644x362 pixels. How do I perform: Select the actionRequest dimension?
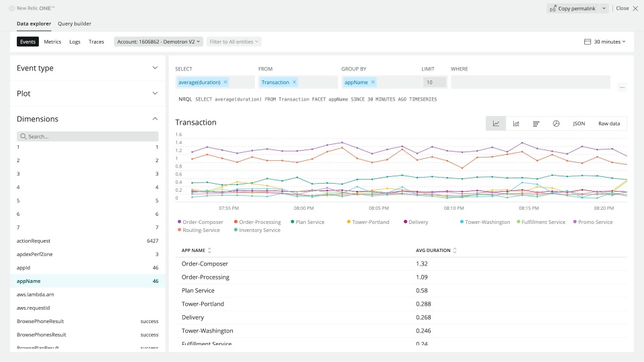tap(87, 241)
